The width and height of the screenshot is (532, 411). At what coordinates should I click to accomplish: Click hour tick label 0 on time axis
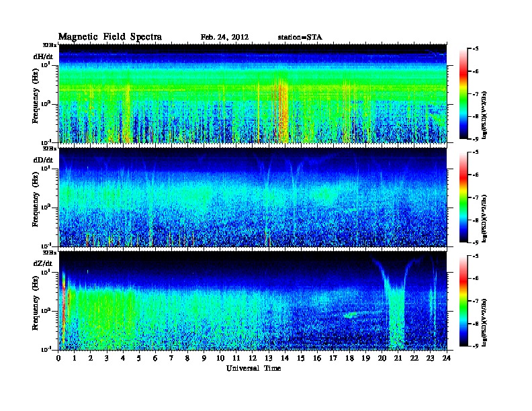[58, 359]
